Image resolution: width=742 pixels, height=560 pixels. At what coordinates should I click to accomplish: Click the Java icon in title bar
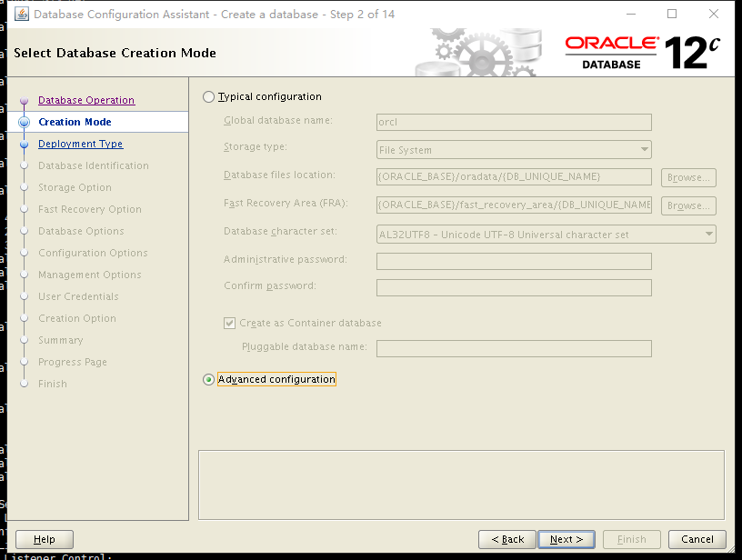coord(21,15)
